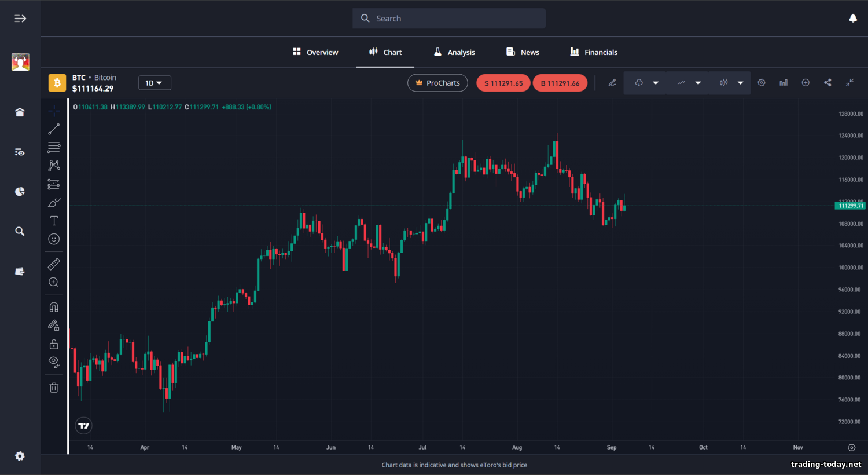Hide all drawings with the eye toggle
The width and height of the screenshot is (868, 475).
[54, 362]
